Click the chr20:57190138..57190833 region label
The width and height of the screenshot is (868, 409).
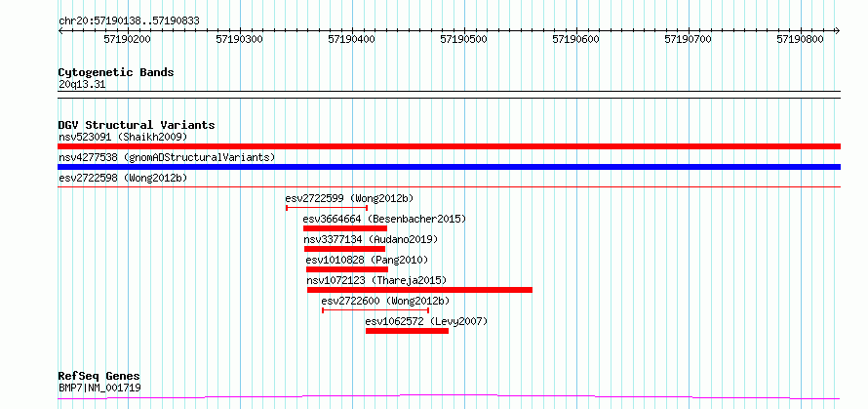(x=129, y=21)
